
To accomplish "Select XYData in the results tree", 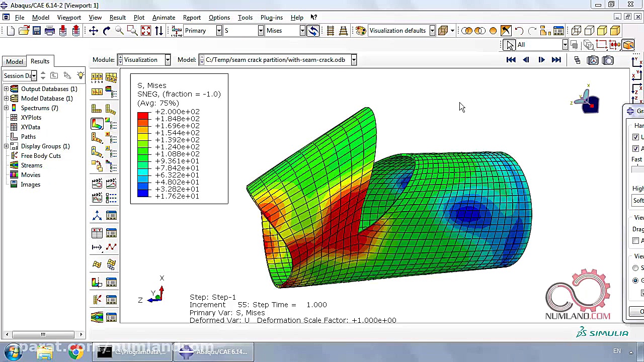I will point(30,127).
